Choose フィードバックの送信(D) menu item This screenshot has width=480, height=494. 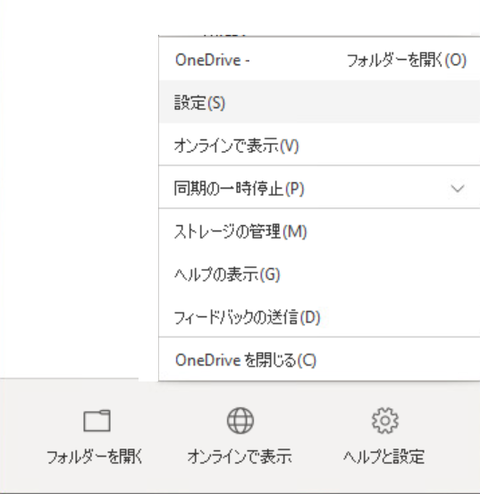[319, 317]
